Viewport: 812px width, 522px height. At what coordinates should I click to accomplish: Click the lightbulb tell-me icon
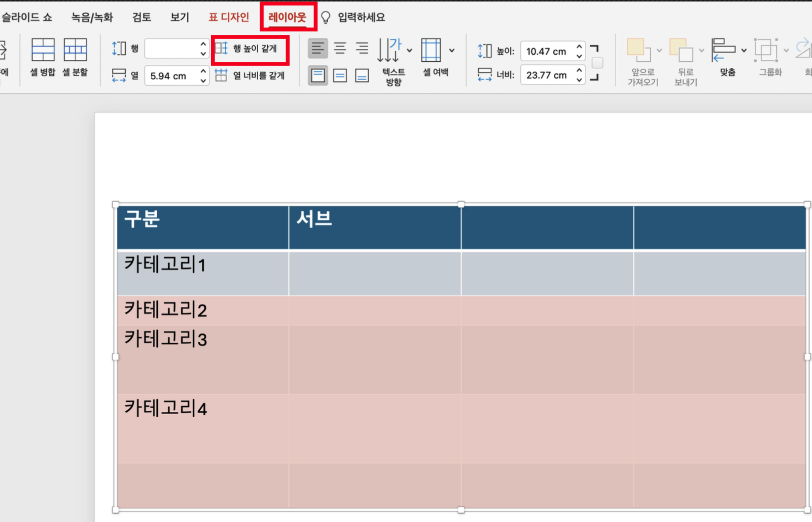coord(326,18)
